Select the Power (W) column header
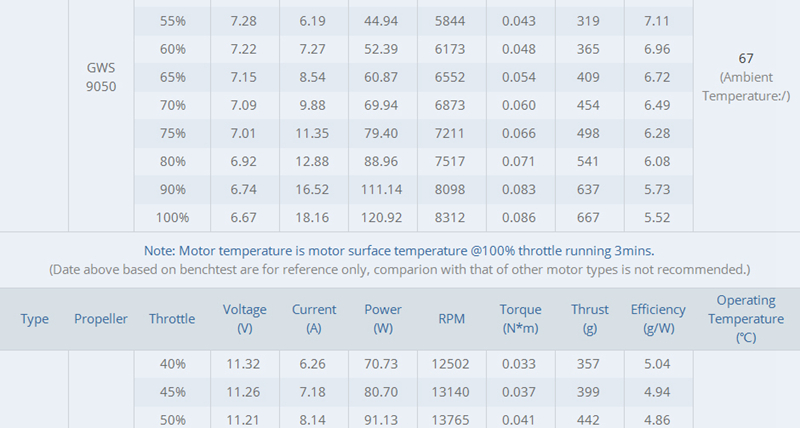The width and height of the screenshot is (800, 428). pos(382,319)
